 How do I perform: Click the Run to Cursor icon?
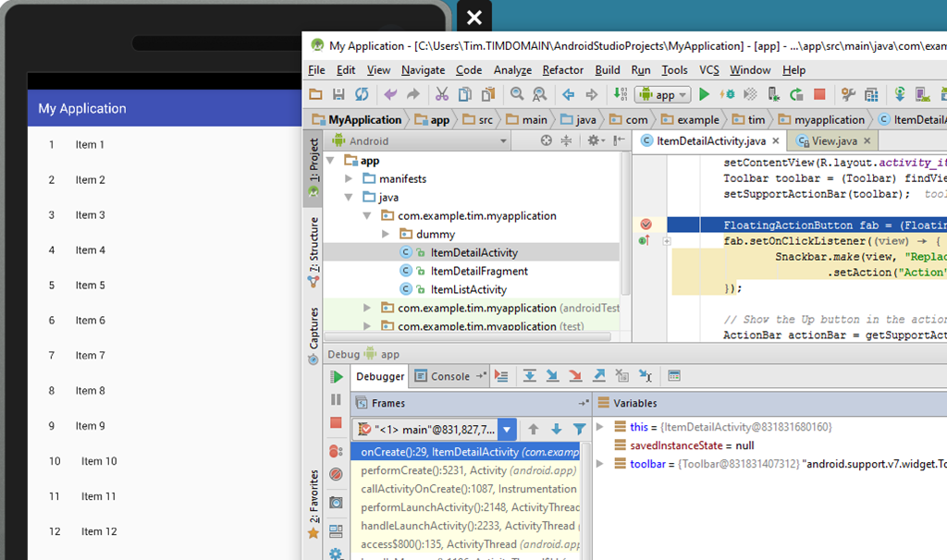[646, 376]
